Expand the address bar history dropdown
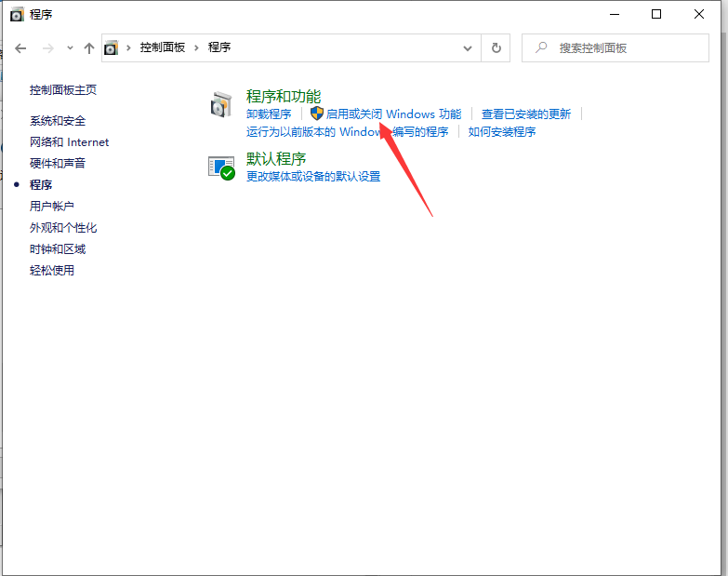728x576 pixels. [470, 47]
